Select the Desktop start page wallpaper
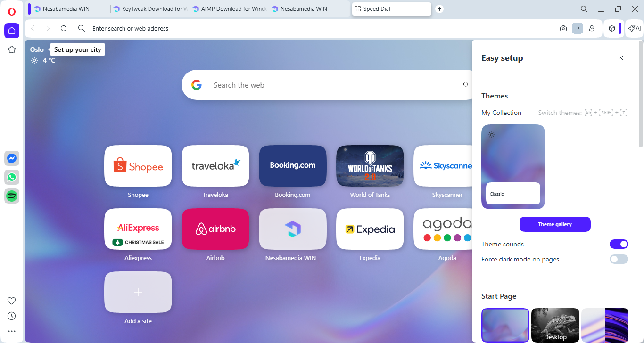The width and height of the screenshot is (644, 343). point(555,325)
